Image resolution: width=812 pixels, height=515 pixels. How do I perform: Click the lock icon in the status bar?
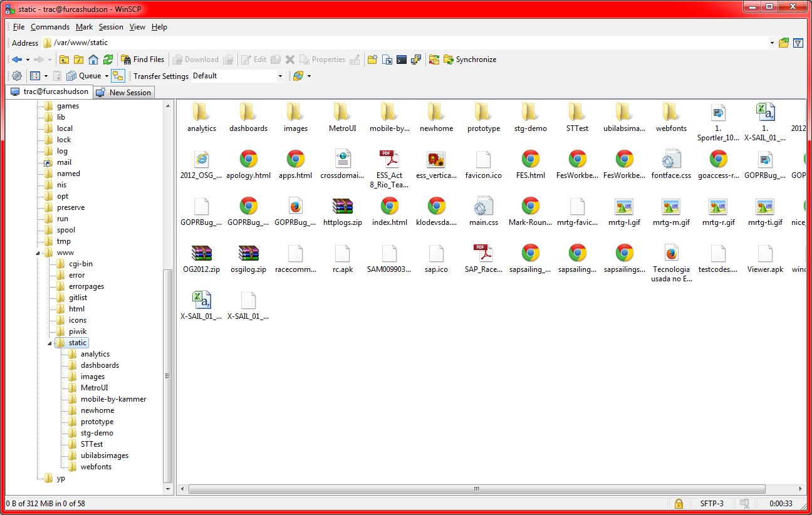click(679, 503)
